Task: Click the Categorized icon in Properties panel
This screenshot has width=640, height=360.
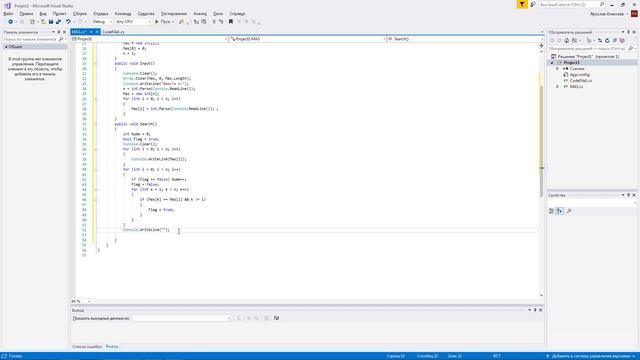Action: (x=551, y=211)
